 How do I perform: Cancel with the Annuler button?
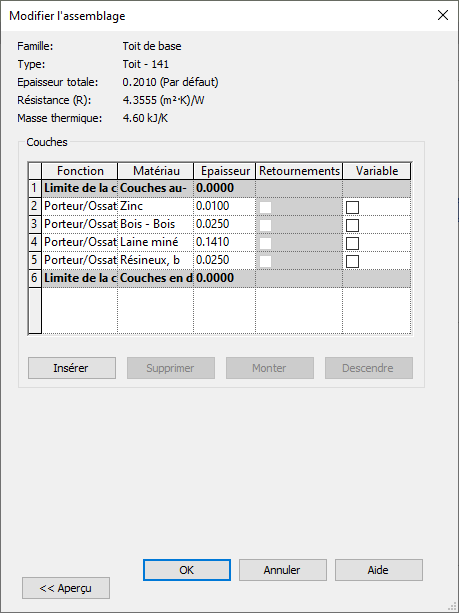[283, 570]
